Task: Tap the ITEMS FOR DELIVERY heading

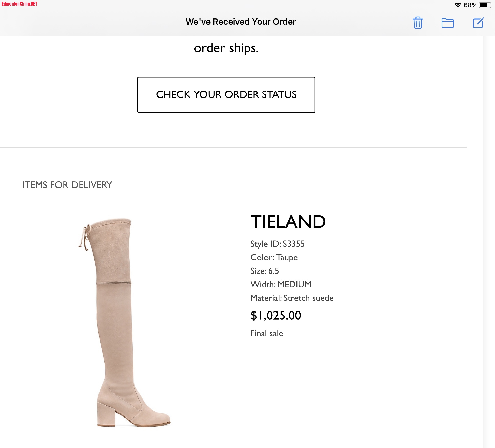Action: [67, 185]
